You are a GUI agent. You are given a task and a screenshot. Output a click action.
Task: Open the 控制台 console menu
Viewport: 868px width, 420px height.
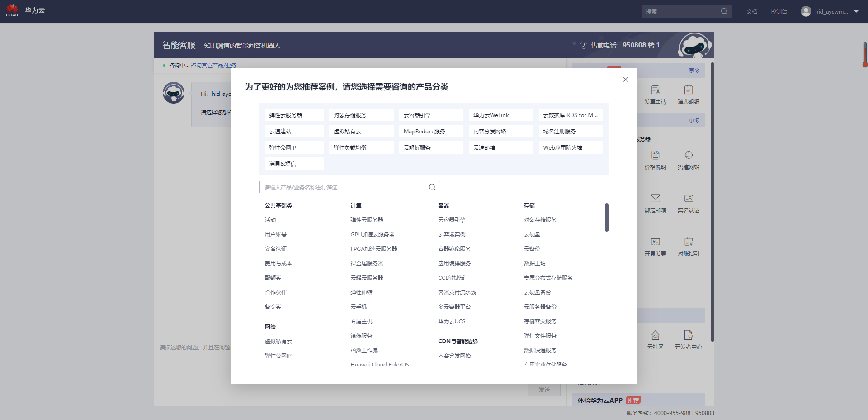point(778,11)
